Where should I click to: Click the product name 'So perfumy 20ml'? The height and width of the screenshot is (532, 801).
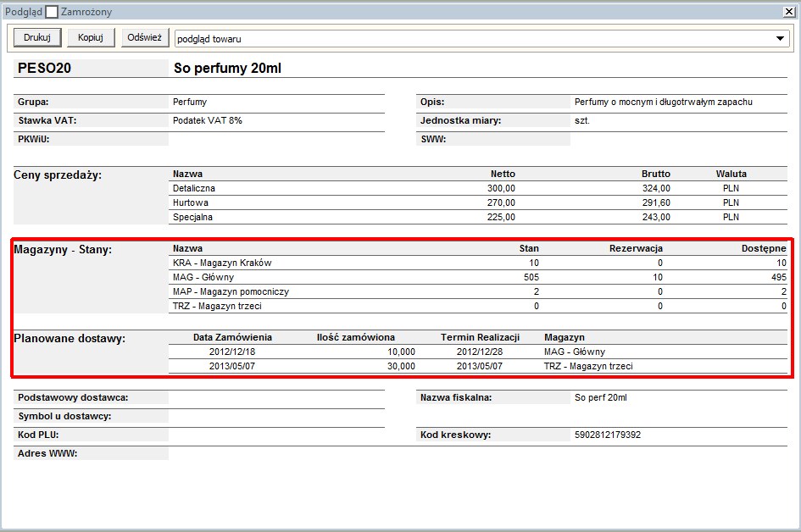tap(227, 68)
